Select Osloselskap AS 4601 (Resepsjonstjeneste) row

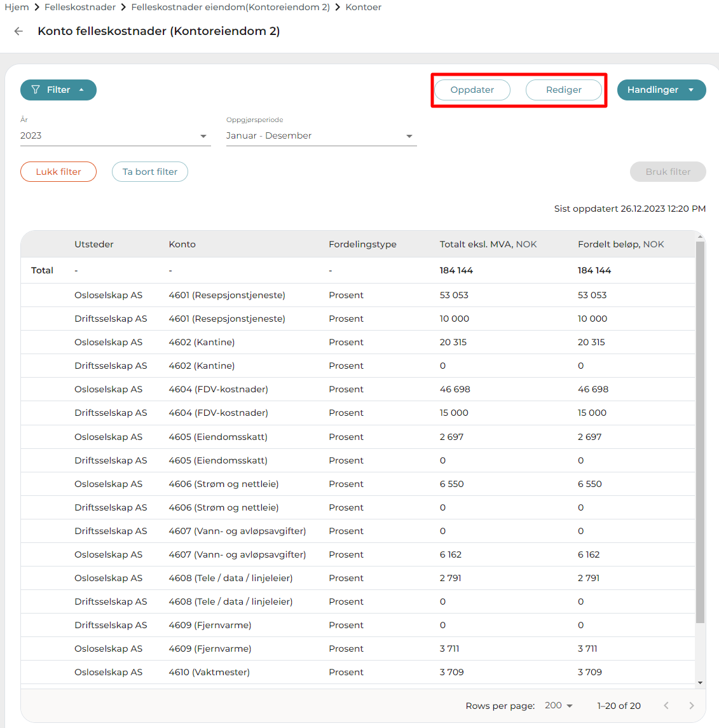[358, 295]
